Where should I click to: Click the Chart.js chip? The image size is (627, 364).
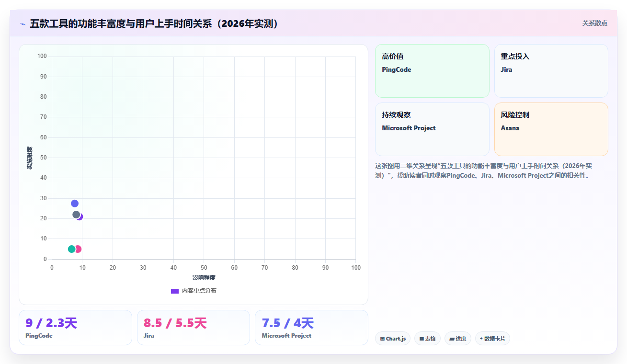tap(393, 339)
